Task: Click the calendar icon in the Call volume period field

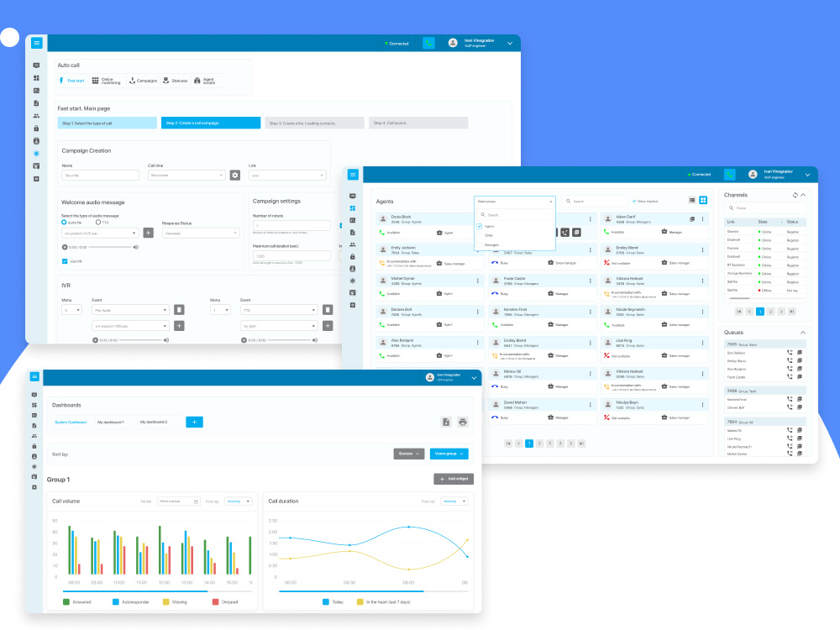Action: (x=196, y=501)
